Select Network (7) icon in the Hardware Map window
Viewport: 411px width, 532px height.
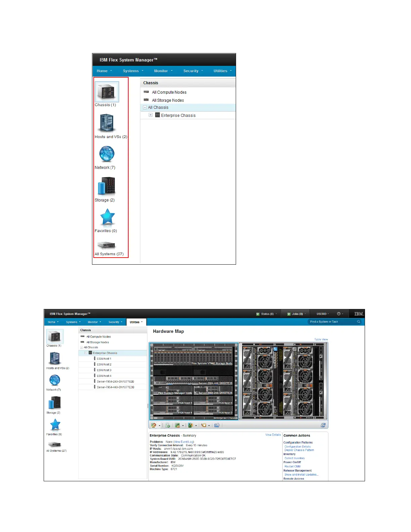(x=55, y=380)
